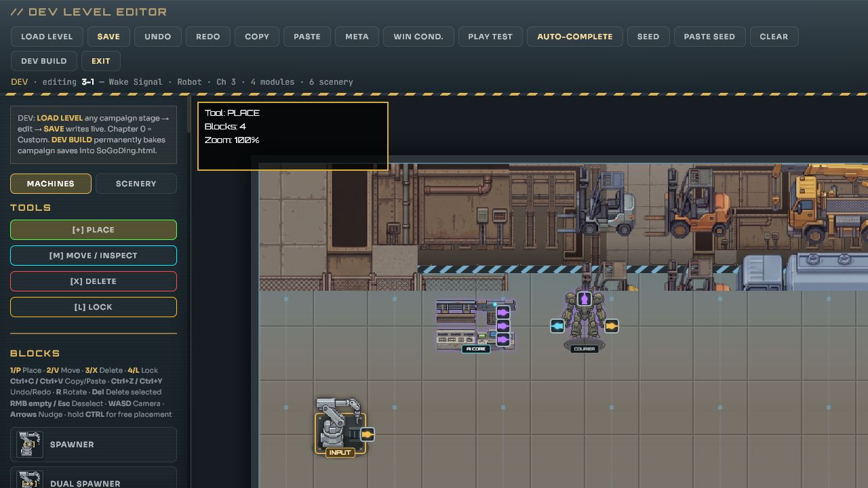868x488 pixels.
Task: Click the '4 modules' status text
Action: [x=273, y=82]
